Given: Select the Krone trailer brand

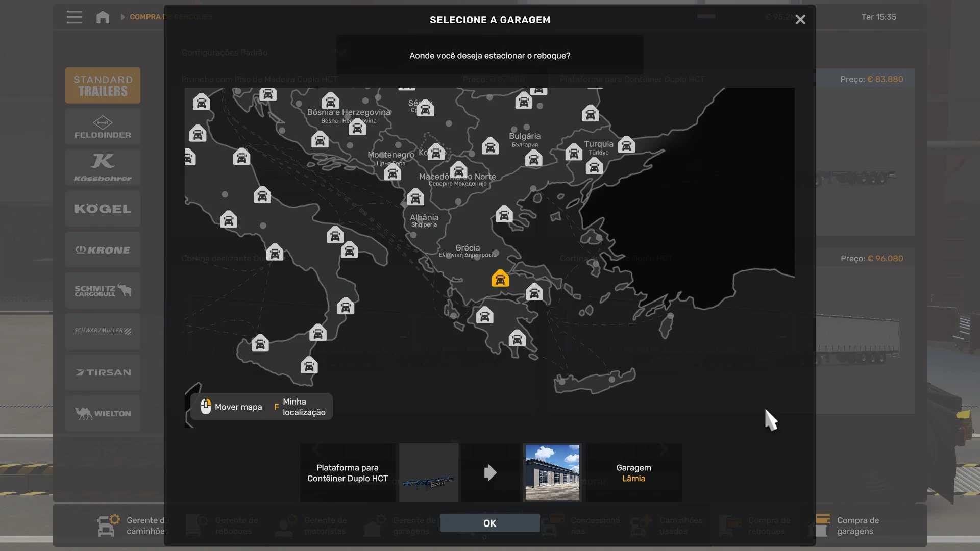Looking at the screenshot, I should point(103,250).
